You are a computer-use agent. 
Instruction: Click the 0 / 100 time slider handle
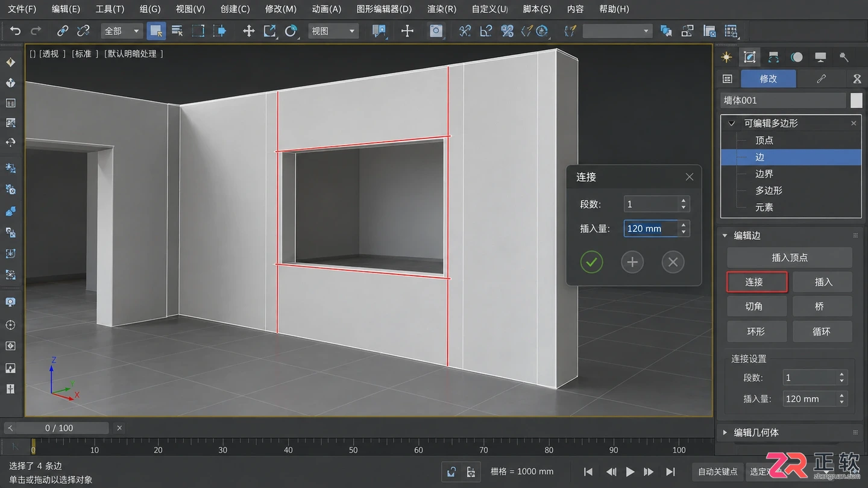[59, 428]
